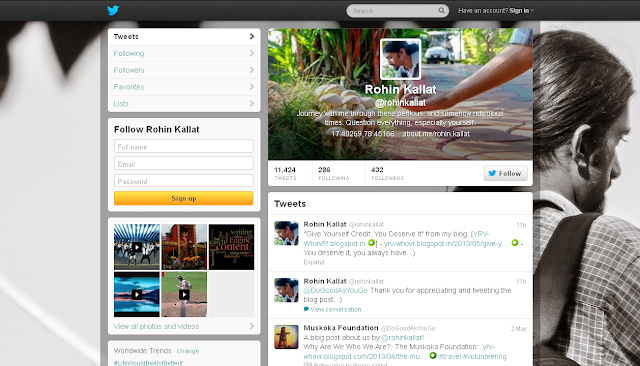Play the cricket video thumbnail
The width and height of the screenshot is (640, 366).
[x=184, y=294]
